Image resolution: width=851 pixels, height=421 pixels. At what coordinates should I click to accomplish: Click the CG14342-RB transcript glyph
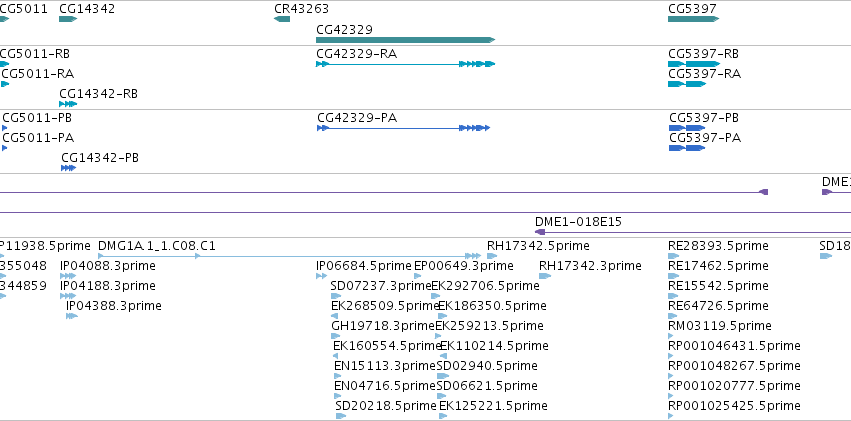tap(68, 104)
